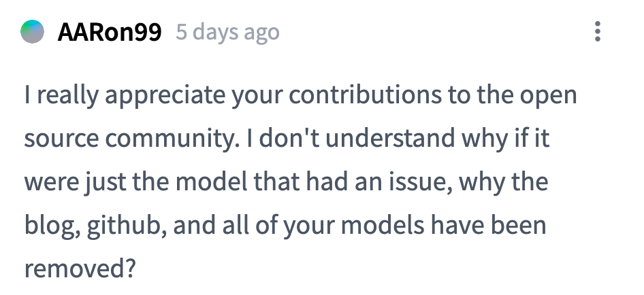Open the AARon99 user profile link
Image resolution: width=644 pixels, height=295 pixels.
coord(109,32)
